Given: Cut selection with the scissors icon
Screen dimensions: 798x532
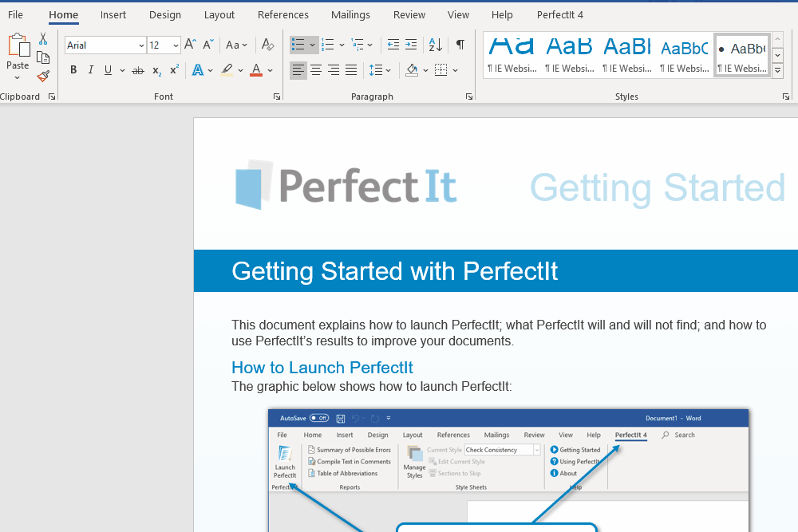Looking at the screenshot, I should tap(43, 38).
